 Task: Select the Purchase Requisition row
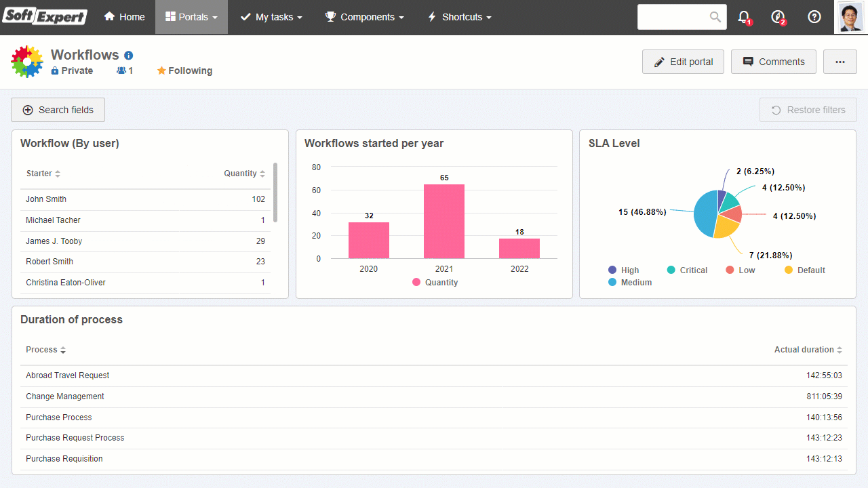pos(434,459)
